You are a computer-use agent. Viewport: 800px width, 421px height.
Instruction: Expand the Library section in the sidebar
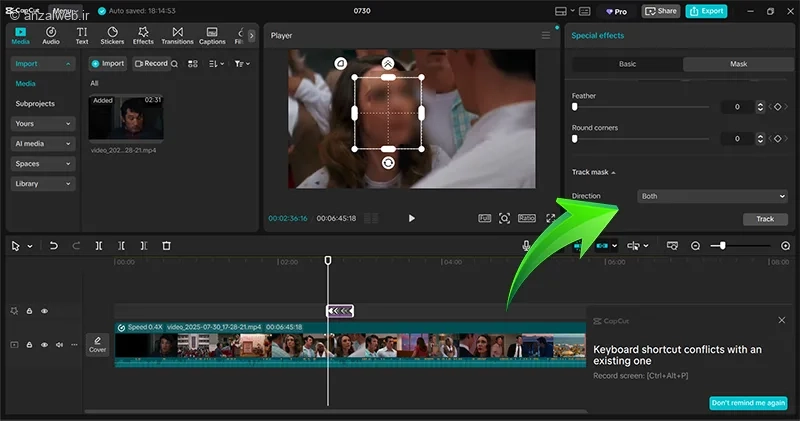click(x=42, y=184)
